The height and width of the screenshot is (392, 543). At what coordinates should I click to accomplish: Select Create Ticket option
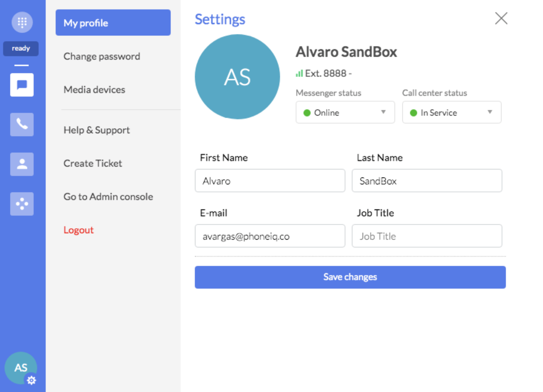[x=93, y=163]
